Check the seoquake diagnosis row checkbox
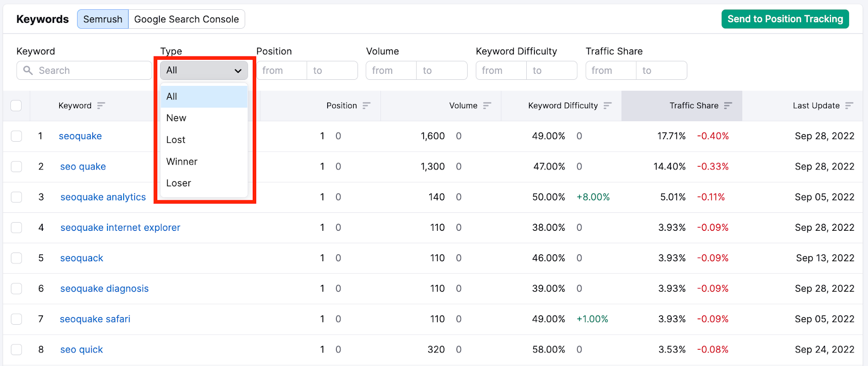 tap(16, 288)
